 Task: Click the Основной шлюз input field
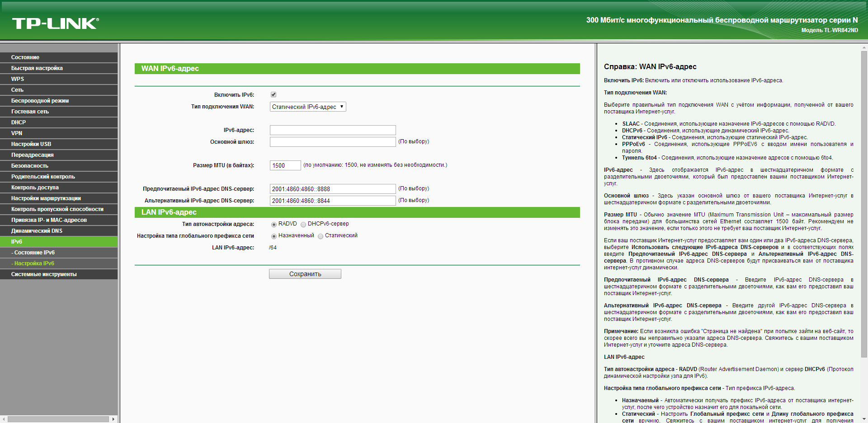pos(333,142)
